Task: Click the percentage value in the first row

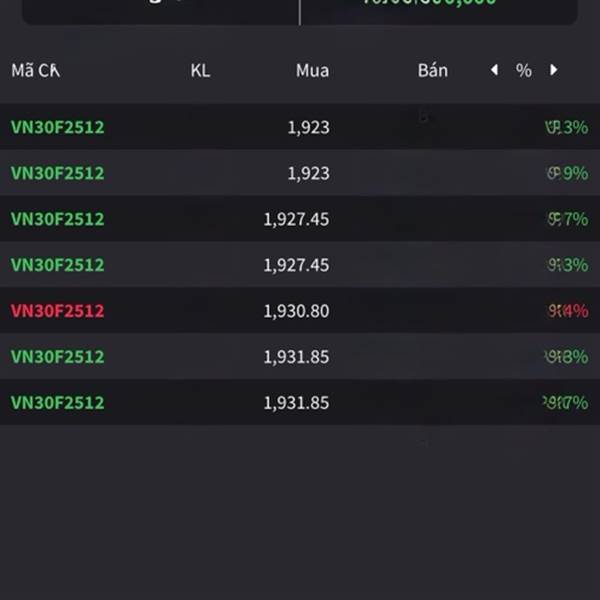Action: 567,127
